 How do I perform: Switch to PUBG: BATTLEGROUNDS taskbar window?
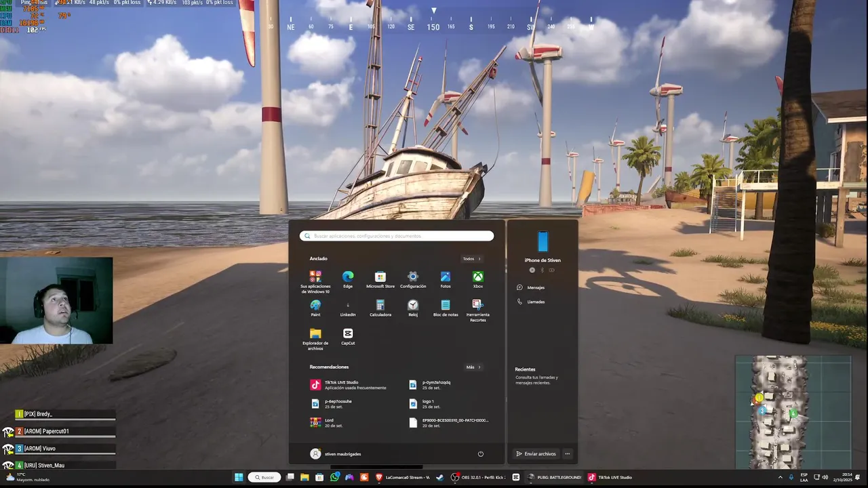click(x=555, y=477)
